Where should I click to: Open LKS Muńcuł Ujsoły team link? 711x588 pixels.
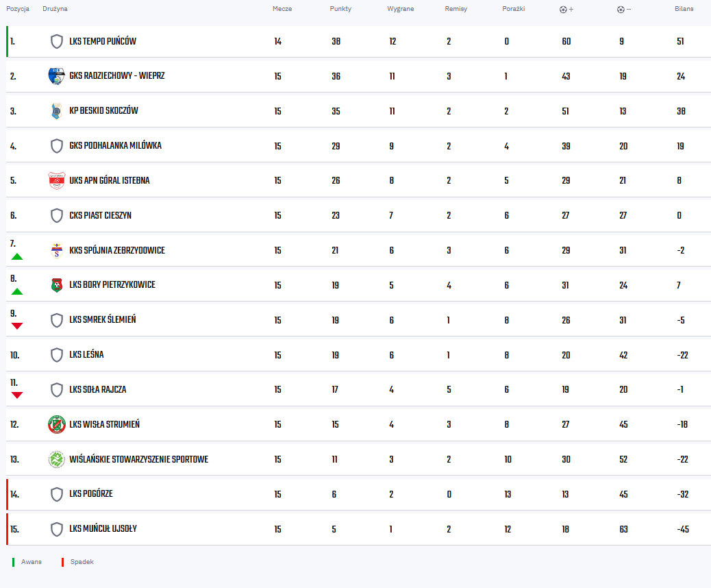point(103,529)
